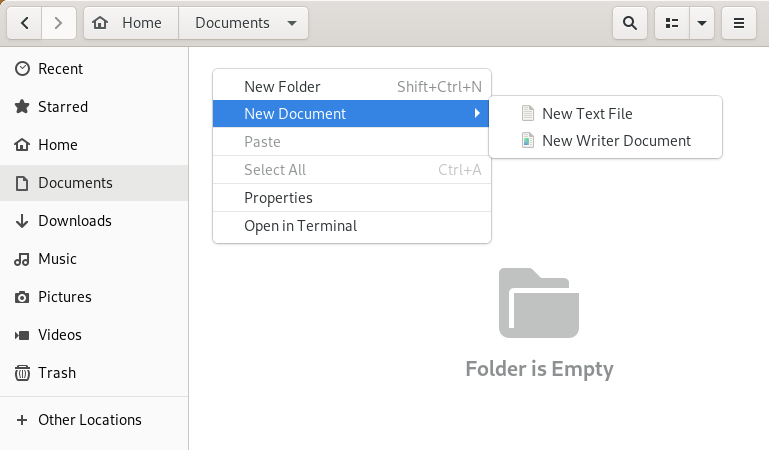Toggle the list view icon button
Viewport: 769px width, 450px height.
(x=672, y=22)
